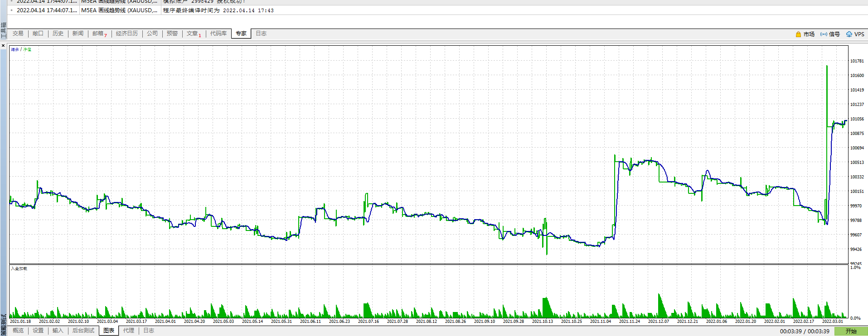Open the 敞口 exposure tab
The height and width of the screenshot is (336, 868).
tap(38, 34)
